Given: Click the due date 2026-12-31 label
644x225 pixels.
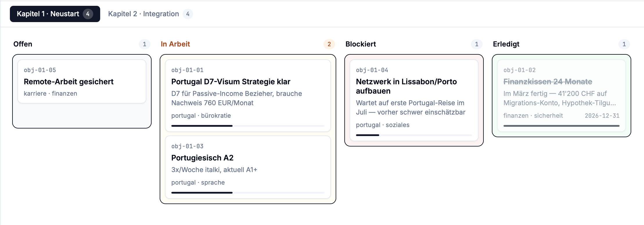Looking at the screenshot, I should click(x=602, y=115).
